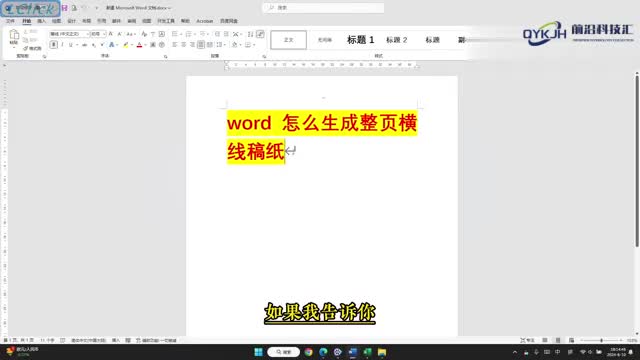Decrease font size with shrink-font icon
Image resolution: width=640 pixels, height=360 pixels.
click(119, 34)
